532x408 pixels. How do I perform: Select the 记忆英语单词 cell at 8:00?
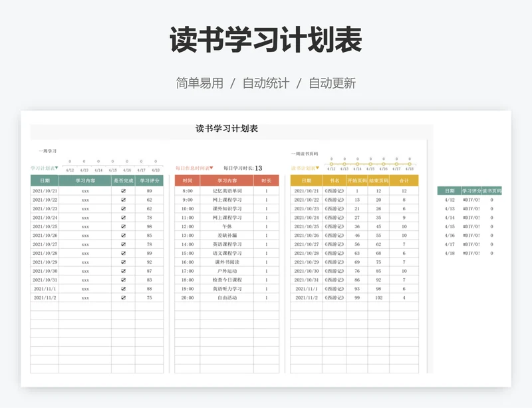[x=227, y=191]
